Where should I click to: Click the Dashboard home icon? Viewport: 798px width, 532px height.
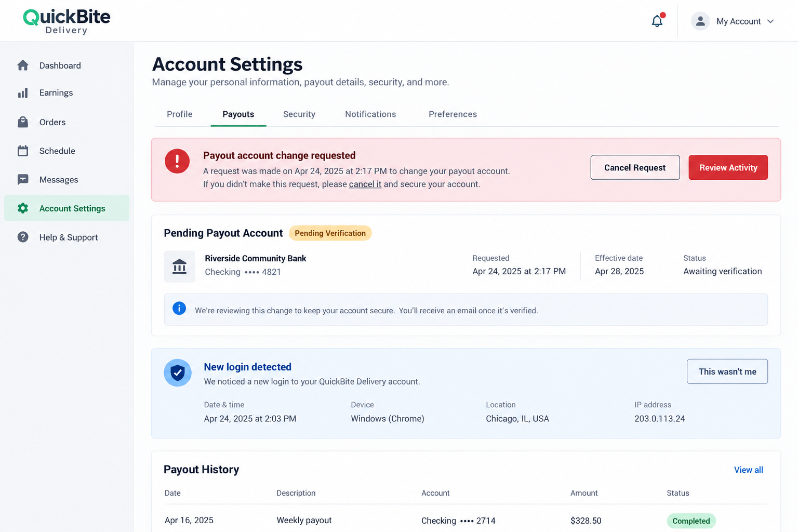[x=23, y=65]
